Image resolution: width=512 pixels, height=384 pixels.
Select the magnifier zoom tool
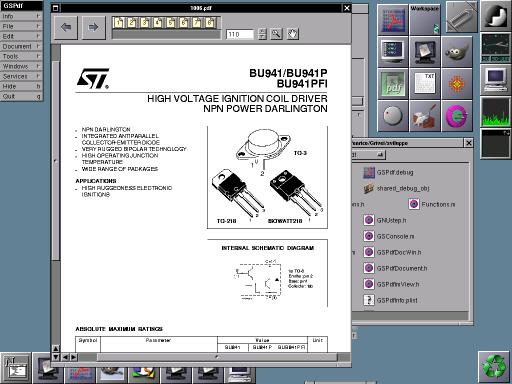276,34
